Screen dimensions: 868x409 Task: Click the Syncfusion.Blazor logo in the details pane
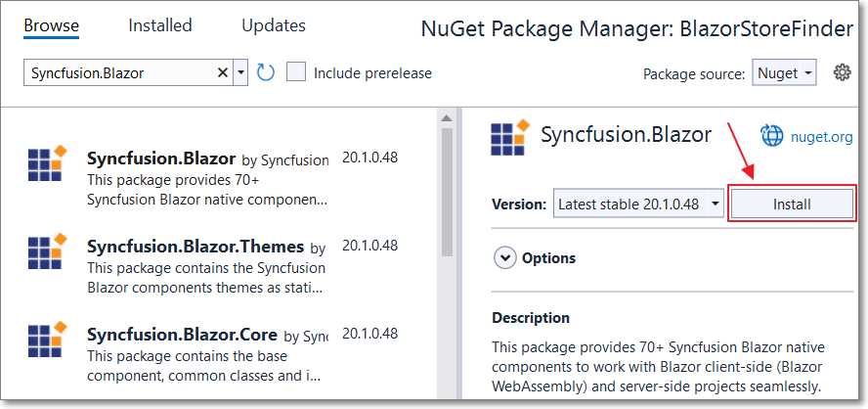(510, 137)
